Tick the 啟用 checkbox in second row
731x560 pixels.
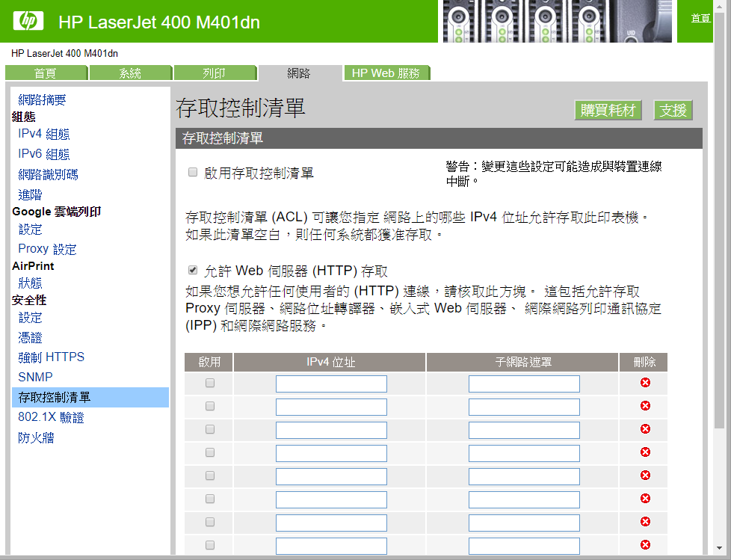[x=210, y=406]
